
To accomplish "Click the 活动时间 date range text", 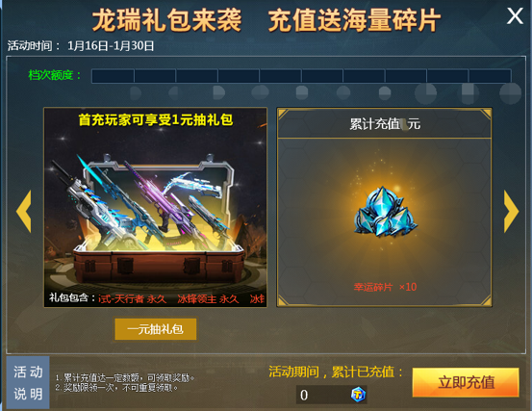I will tap(111, 45).
